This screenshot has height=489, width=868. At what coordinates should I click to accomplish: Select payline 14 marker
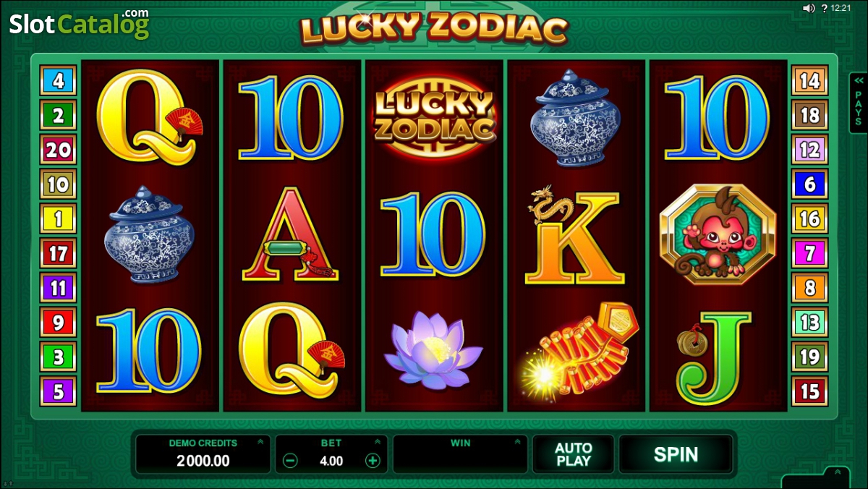(x=809, y=80)
